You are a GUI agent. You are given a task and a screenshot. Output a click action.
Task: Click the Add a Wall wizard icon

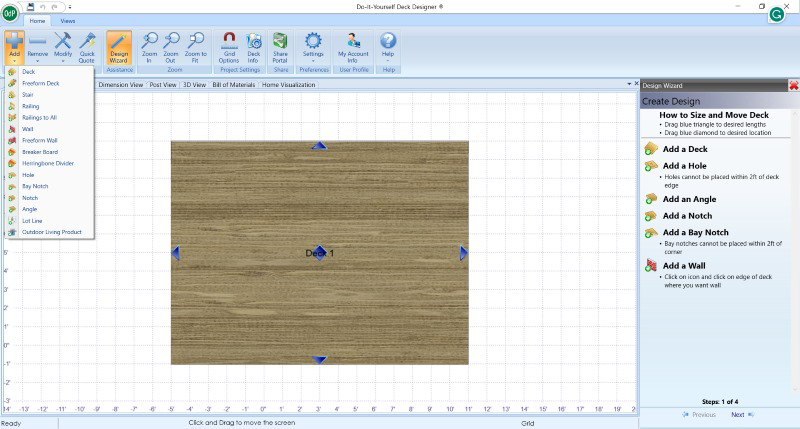(651, 265)
